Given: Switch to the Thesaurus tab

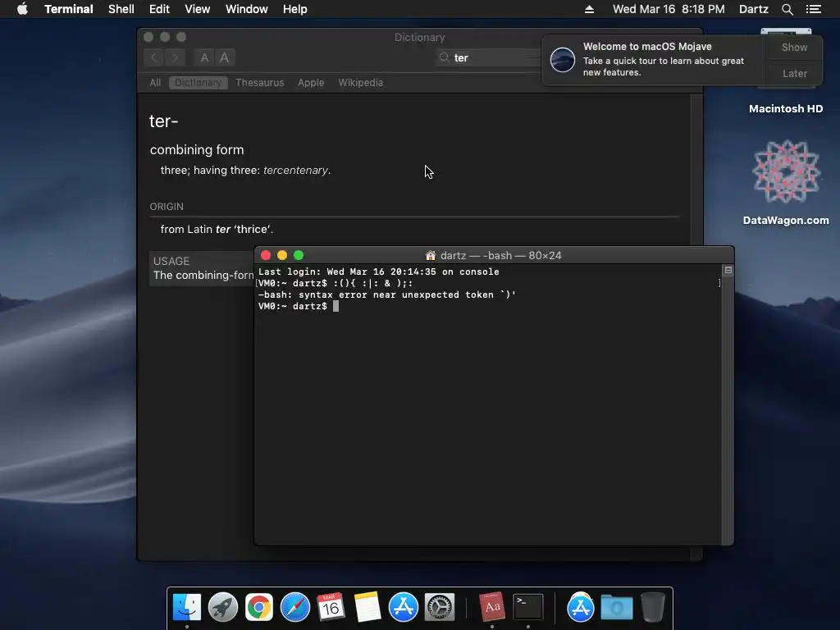Looking at the screenshot, I should (260, 83).
